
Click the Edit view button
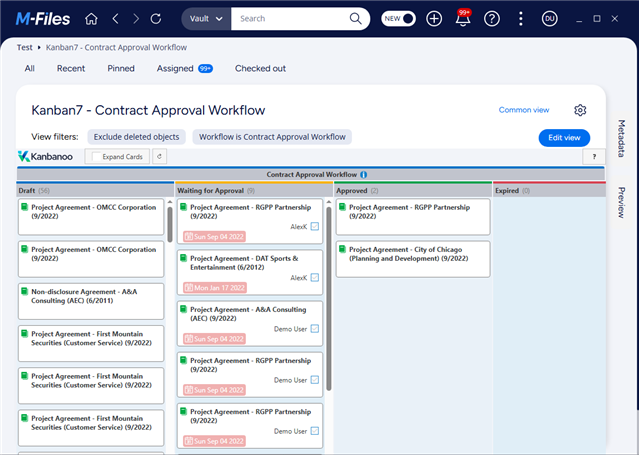(564, 138)
